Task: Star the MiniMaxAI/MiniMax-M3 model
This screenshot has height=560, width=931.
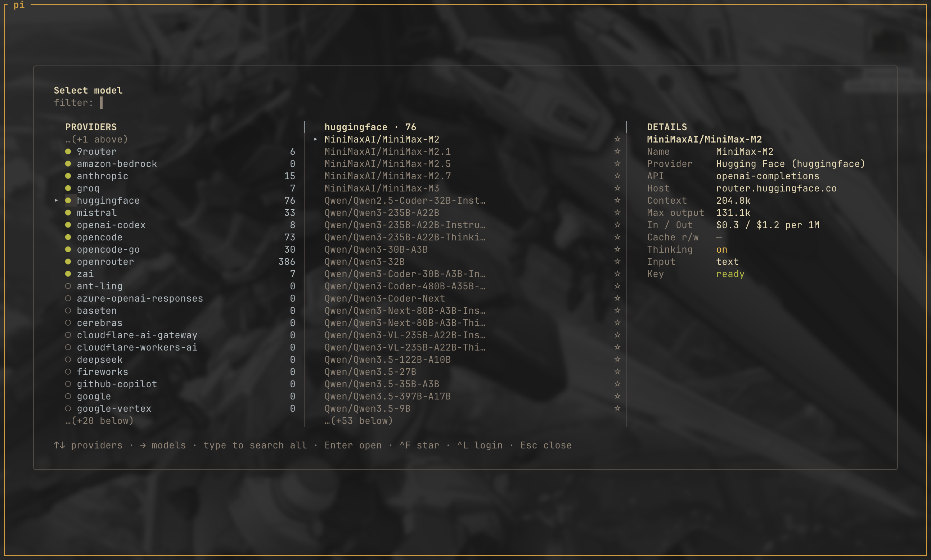Action: click(617, 188)
